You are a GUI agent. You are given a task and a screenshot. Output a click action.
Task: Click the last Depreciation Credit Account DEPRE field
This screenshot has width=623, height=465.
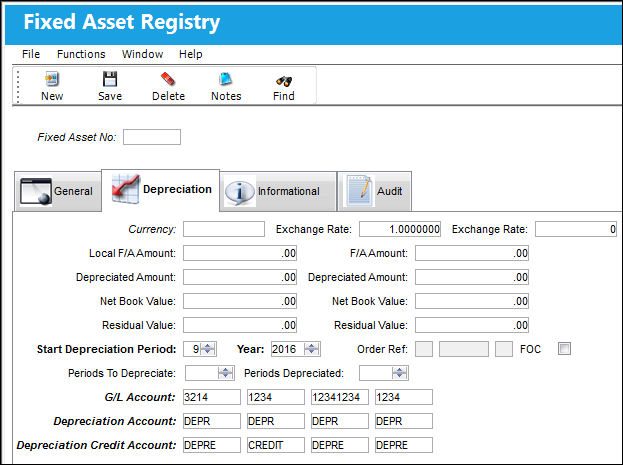404,445
